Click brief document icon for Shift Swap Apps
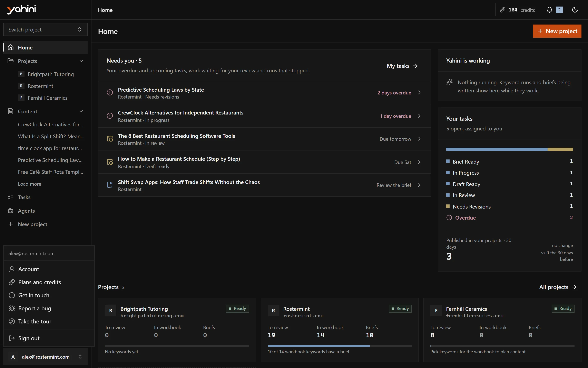This screenshot has width=588, height=368. 110,185
